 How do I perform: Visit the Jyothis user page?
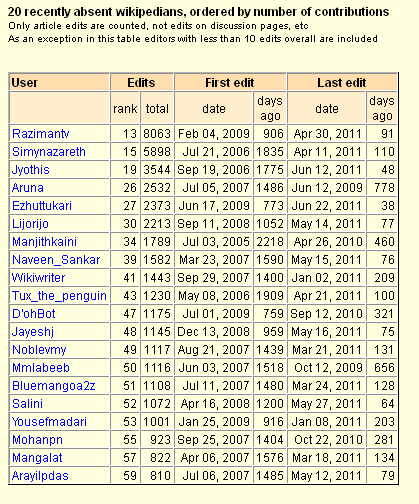[31, 170]
